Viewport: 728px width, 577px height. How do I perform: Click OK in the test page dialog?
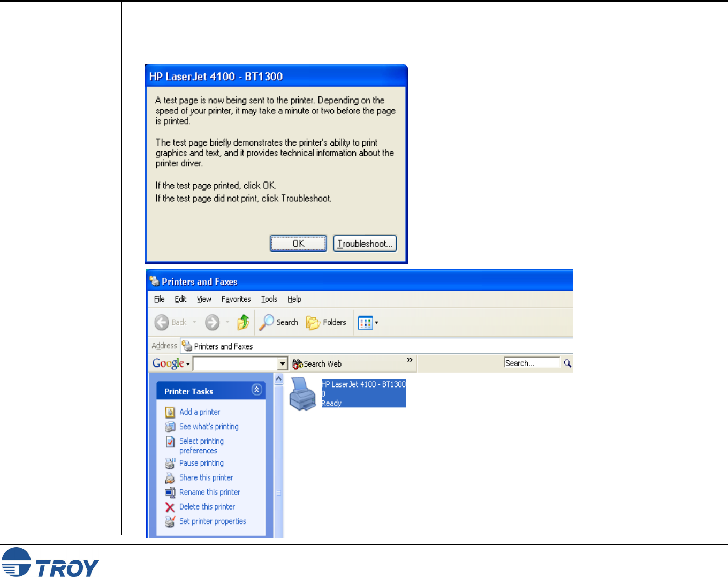[x=298, y=244]
